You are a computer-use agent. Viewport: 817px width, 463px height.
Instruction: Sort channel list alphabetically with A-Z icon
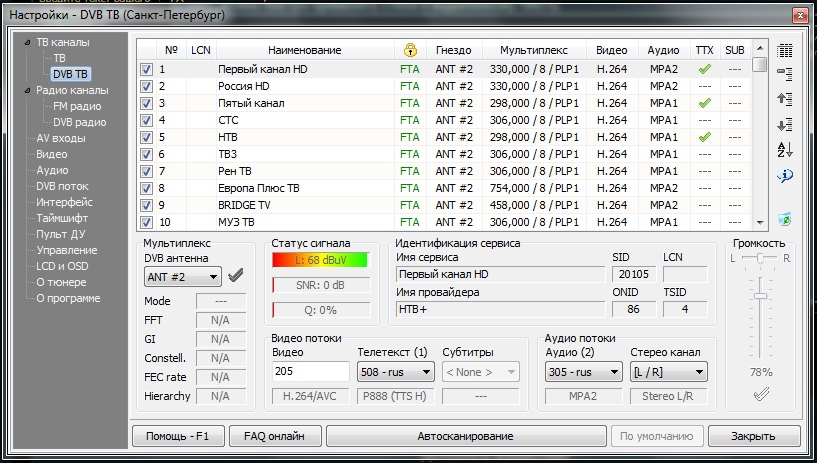(785, 149)
